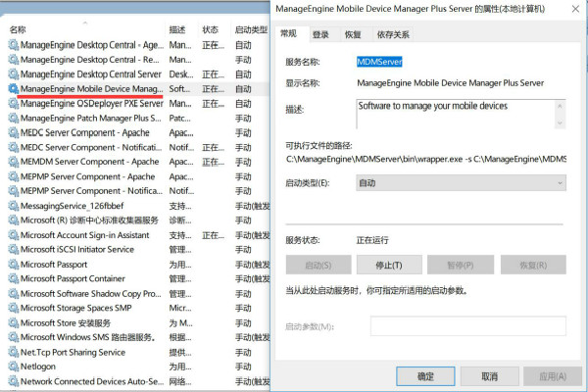Select 'Net.Tcp Port Sharing Service' name
The height and width of the screenshot is (392, 588).
(73, 352)
